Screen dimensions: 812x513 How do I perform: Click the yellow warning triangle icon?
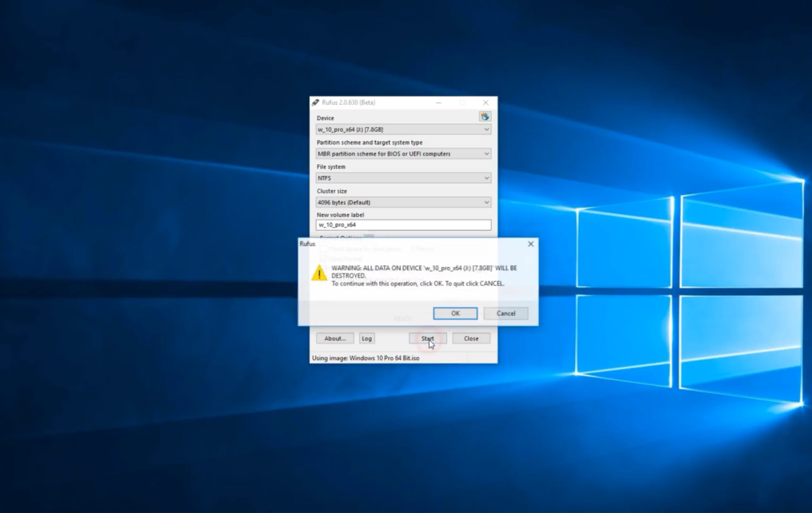click(x=319, y=272)
